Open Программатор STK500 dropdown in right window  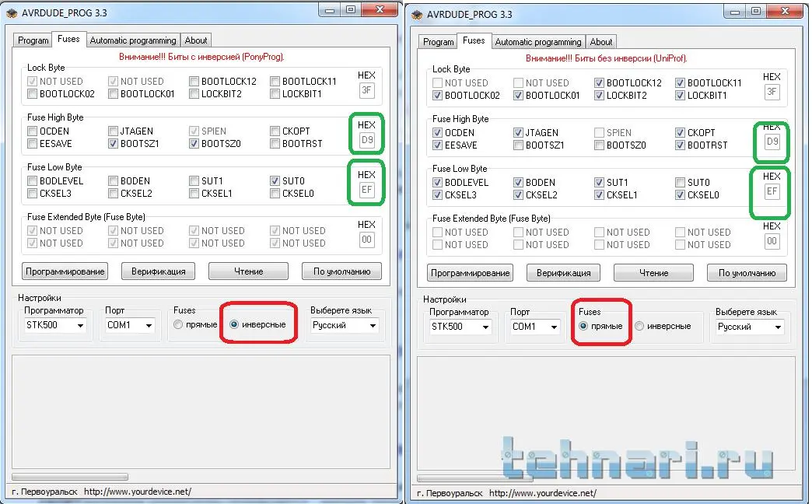pos(460,327)
